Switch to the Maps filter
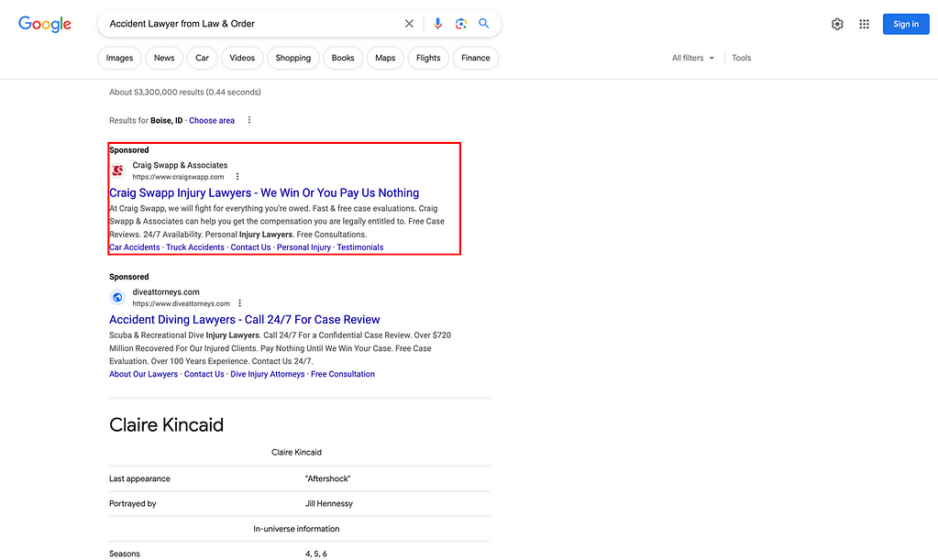This screenshot has width=938, height=560. click(385, 58)
